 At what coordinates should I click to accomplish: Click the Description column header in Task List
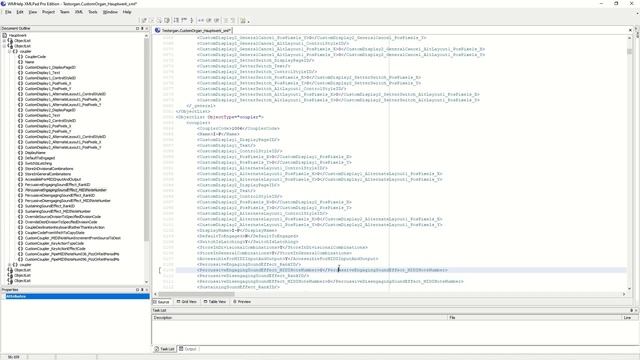(x=300, y=318)
